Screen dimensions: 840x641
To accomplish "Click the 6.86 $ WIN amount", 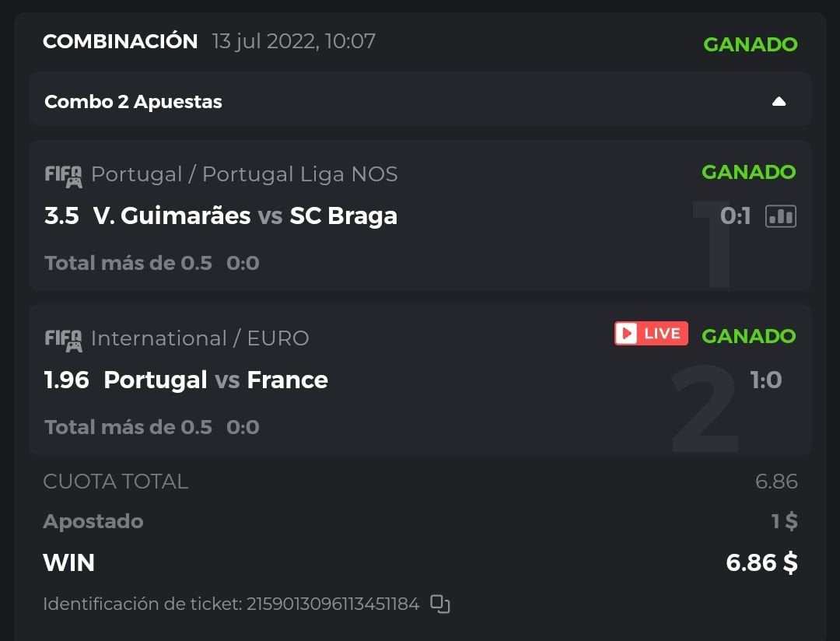I will pos(761,562).
